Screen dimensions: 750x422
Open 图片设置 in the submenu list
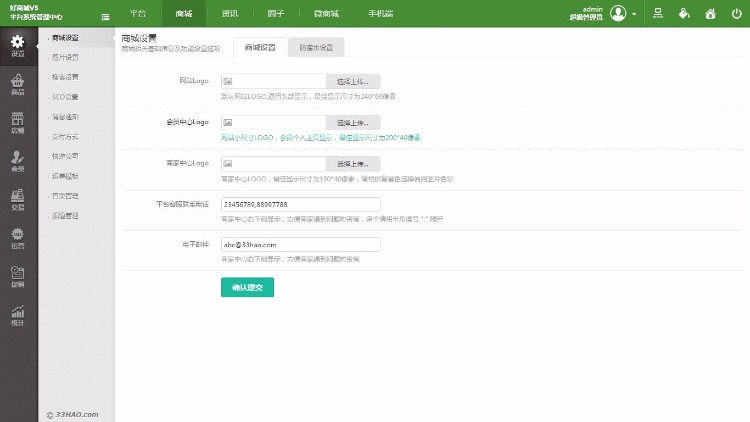(x=65, y=57)
